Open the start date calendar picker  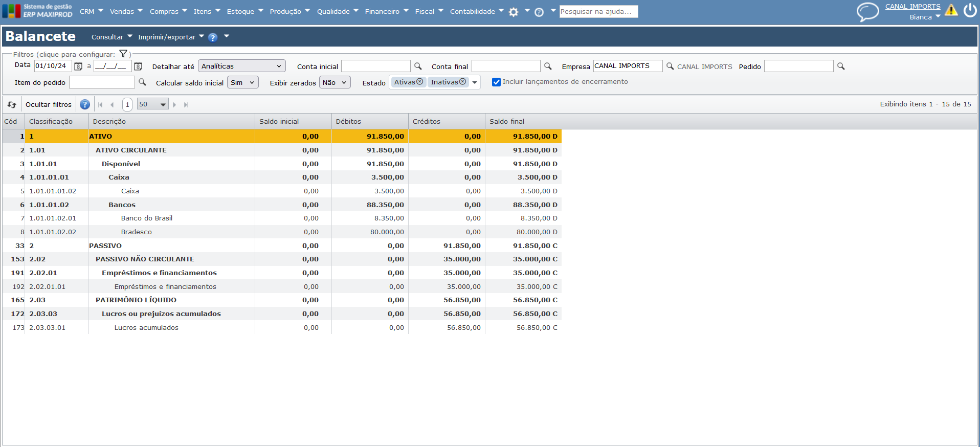[78, 66]
